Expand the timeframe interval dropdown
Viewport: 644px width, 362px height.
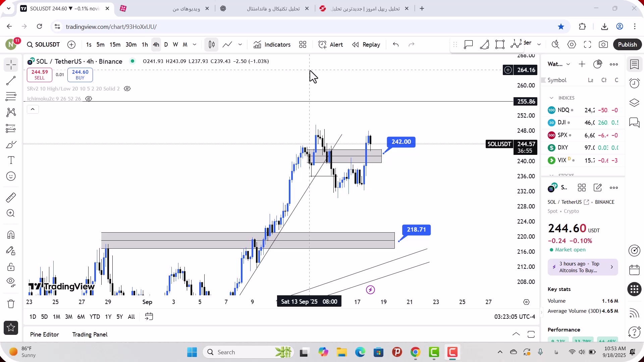tap(195, 45)
